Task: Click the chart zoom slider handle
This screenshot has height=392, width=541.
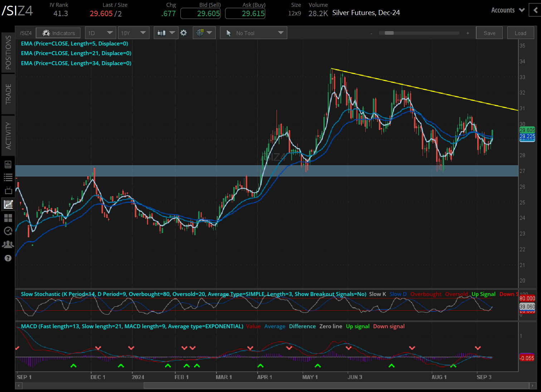Action: tap(389, 33)
